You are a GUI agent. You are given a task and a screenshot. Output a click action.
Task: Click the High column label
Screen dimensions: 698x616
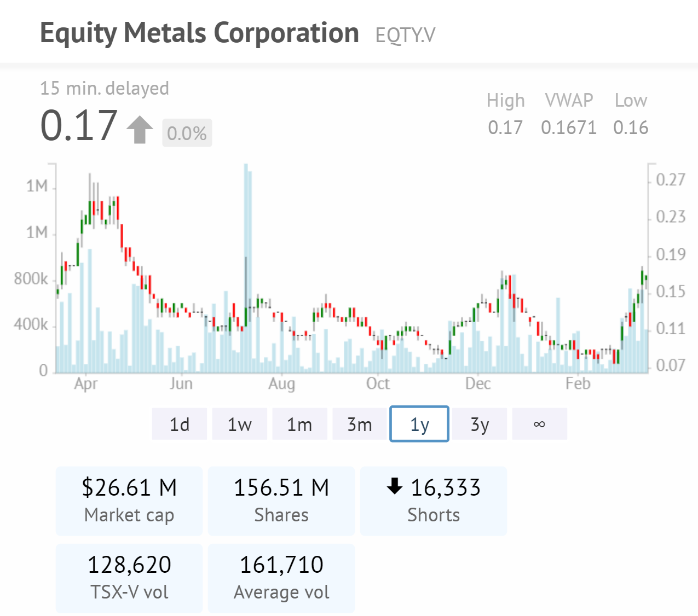pyautogui.click(x=505, y=101)
